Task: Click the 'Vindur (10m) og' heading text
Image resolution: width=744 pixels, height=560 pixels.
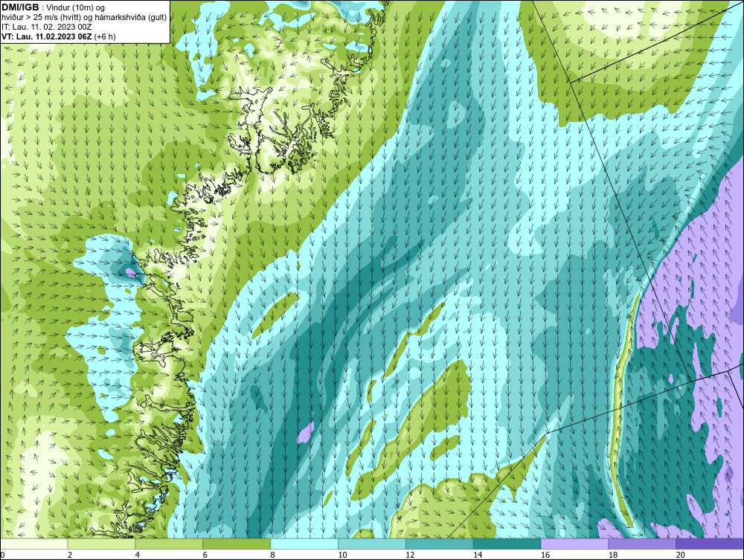Action: [76, 8]
